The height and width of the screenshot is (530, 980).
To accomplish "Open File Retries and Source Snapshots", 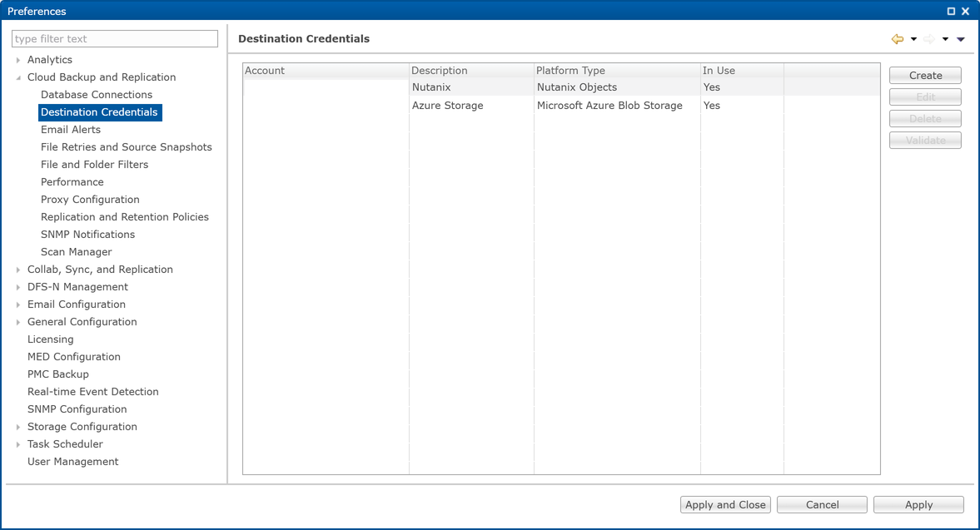I will point(127,147).
